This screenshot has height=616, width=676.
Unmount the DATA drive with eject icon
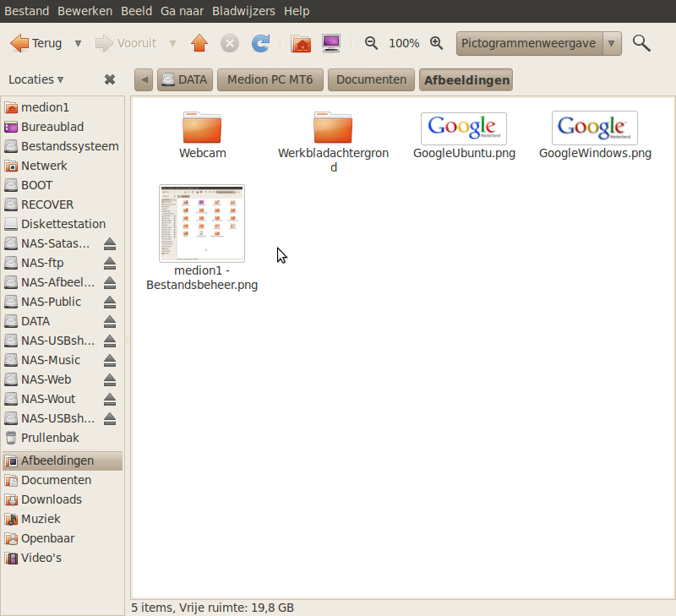tap(110, 322)
